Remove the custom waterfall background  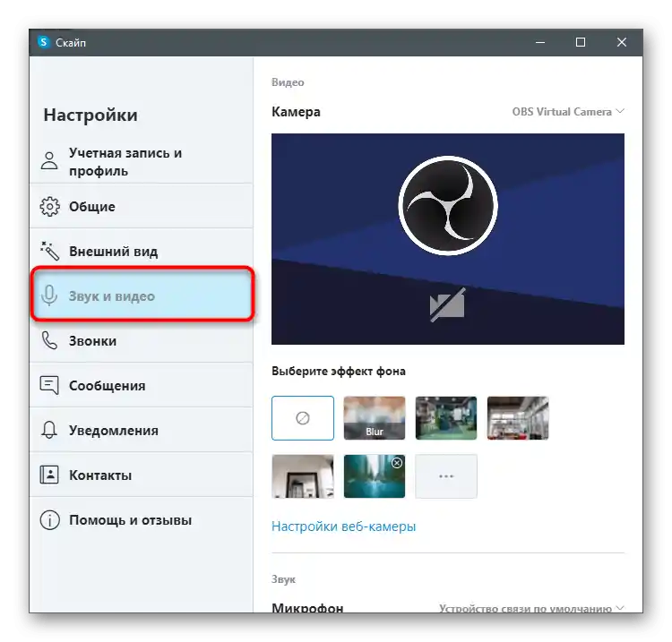397,463
